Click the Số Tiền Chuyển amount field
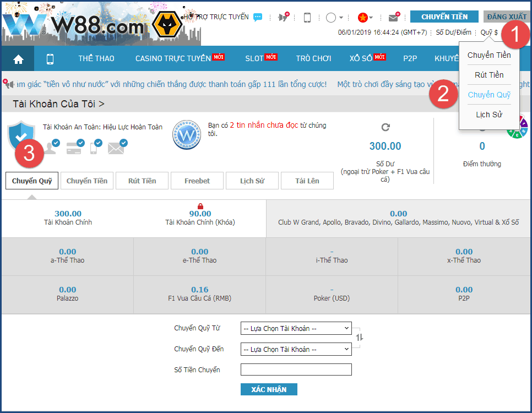Screen dimensions: 532x413 point(296,369)
